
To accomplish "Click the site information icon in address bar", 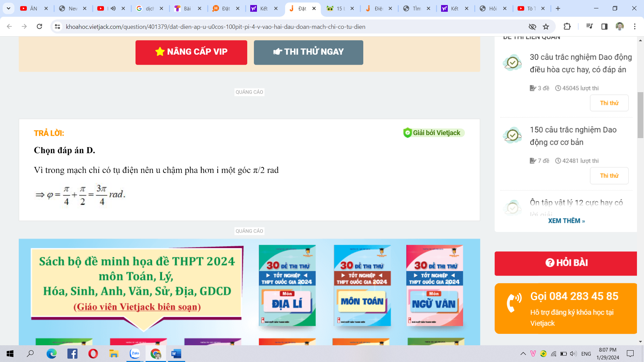I will (x=57, y=26).
